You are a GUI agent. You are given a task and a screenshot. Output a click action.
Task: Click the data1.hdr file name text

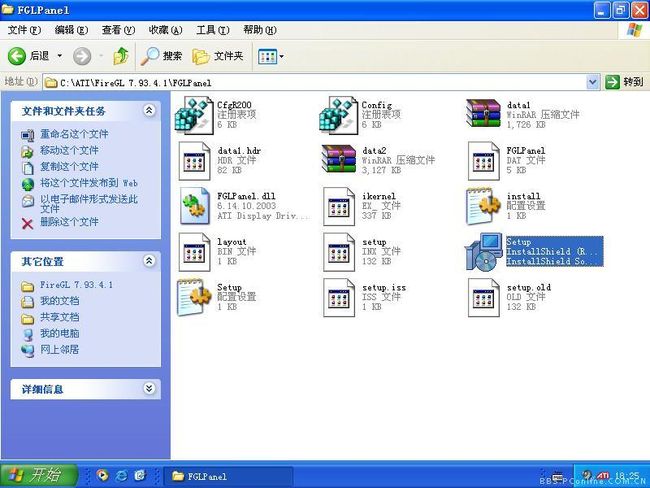coord(239,151)
